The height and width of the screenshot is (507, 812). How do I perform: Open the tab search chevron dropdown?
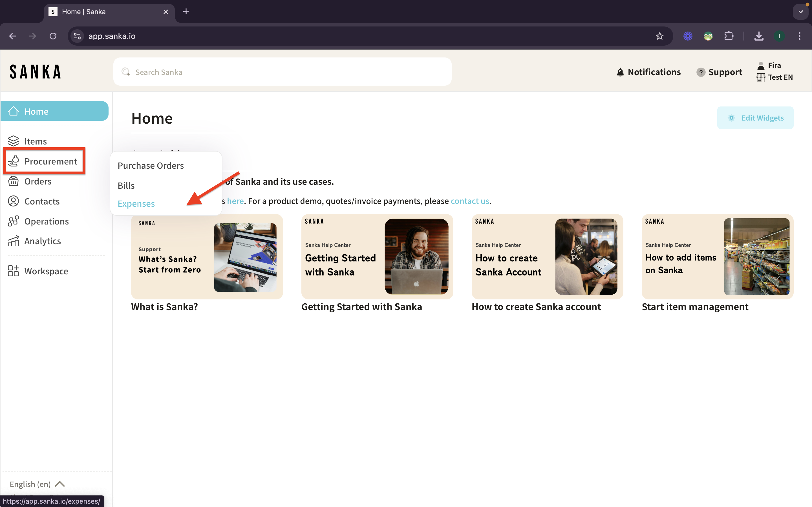(800, 12)
